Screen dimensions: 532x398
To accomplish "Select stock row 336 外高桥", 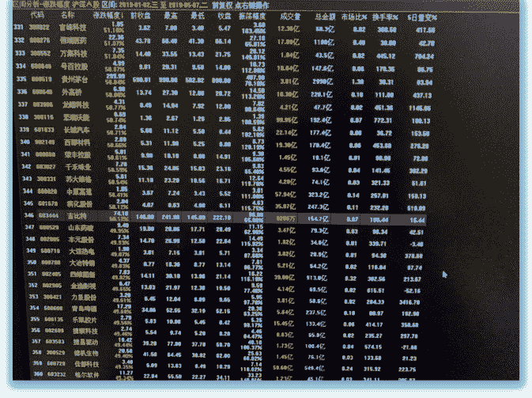I will click(x=225, y=93).
